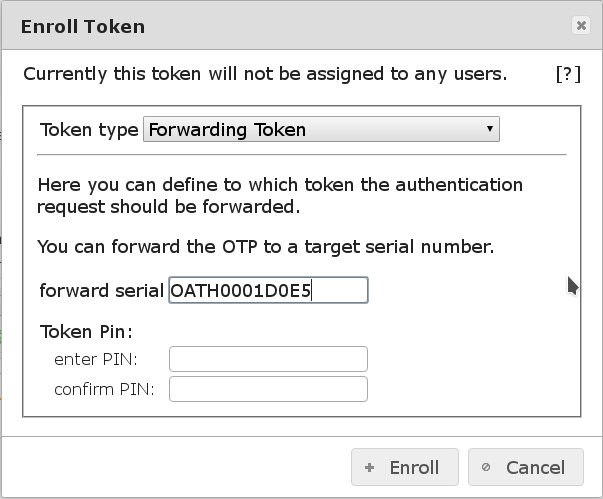Screen dimensions: 603x499
Task: Select the confirm PIN field
Action: tap(268, 389)
